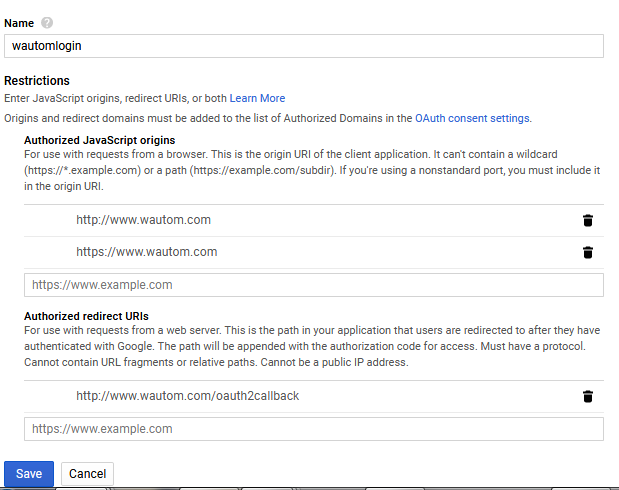Viewport: 619px width, 490px height.
Task: Focus the Name field containing wautomlogin
Action: coord(304,46)
